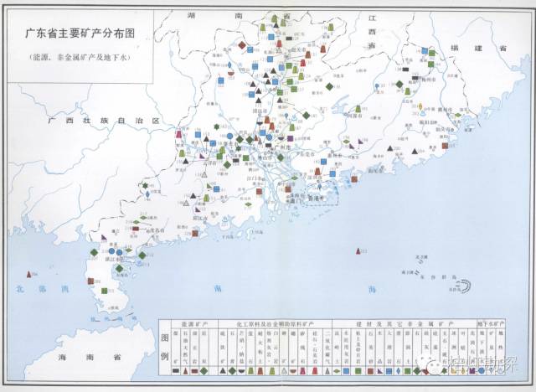Viewport: 536px width, 392px height.
Task: Select the 图例 legend header cell
Action: [165, 348]
